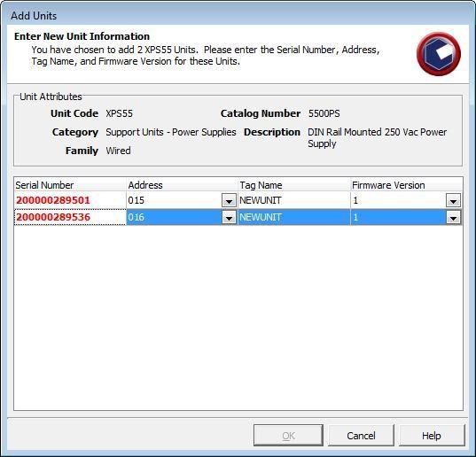Select the address value 016 field
Viewport: 476px width, 457px height.
pos(175,217)
